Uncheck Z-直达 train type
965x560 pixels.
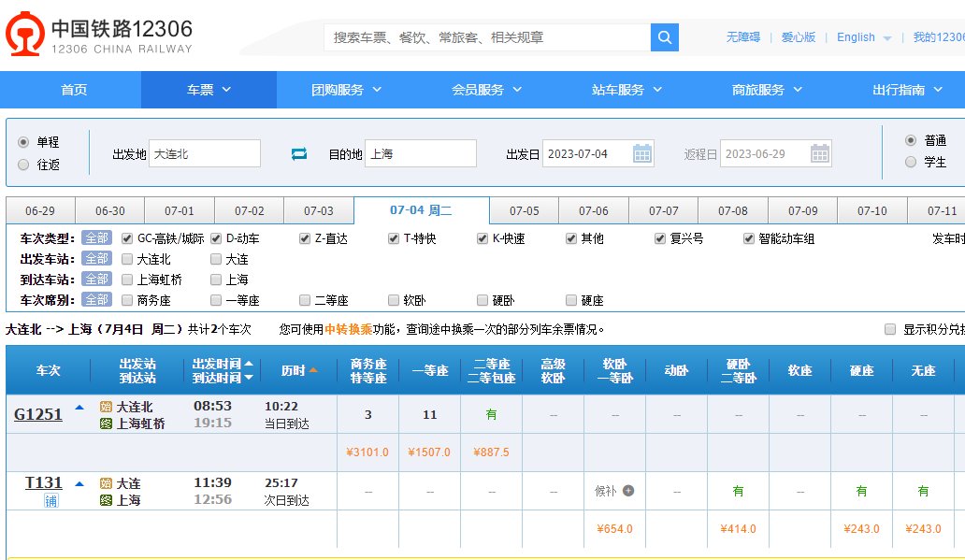tap(305, 238)
